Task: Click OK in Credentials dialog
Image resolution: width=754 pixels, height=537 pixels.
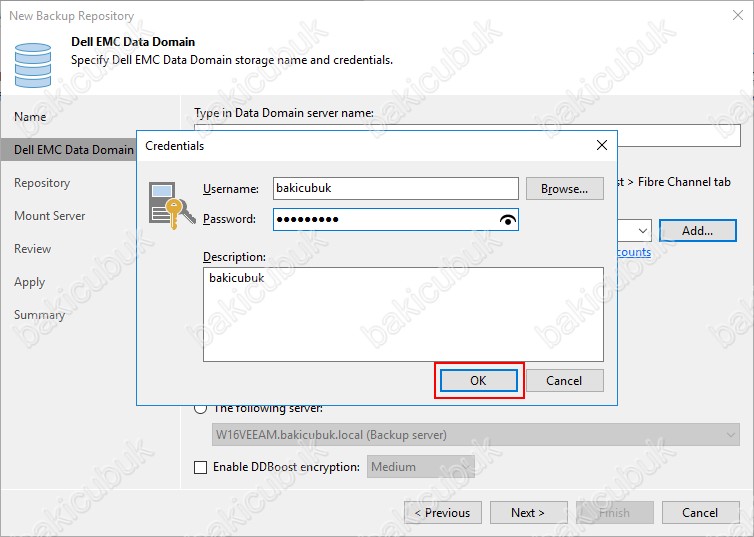Action: 478,381
